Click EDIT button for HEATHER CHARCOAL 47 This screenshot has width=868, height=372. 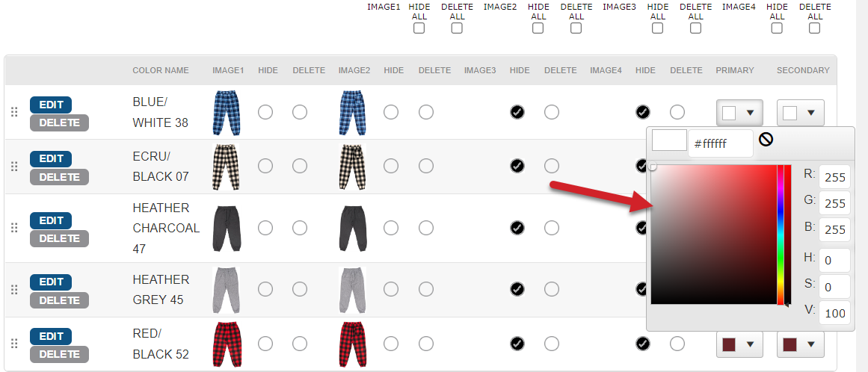point(51,220)
